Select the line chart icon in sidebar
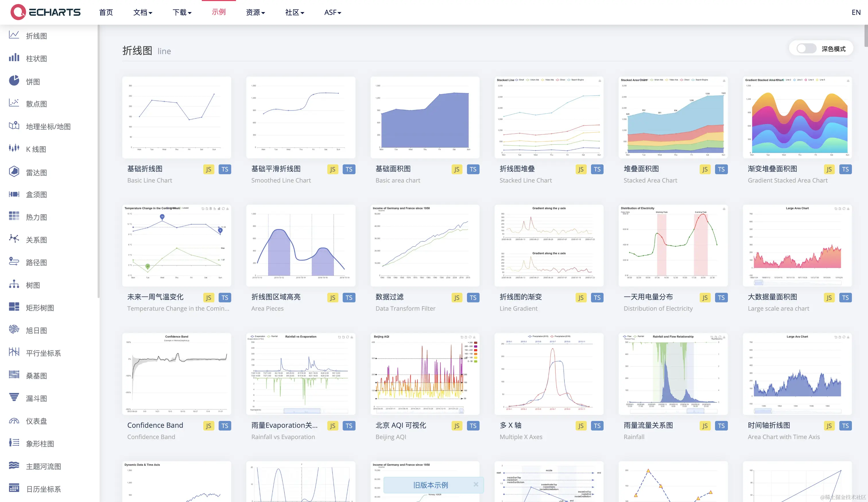 point(14,35)
